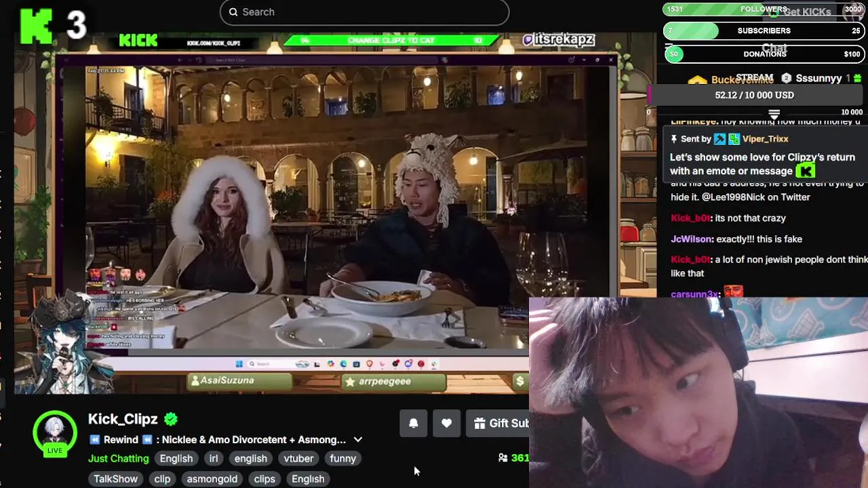Image resolution: width=868 pixels, height=488 pixels.
Task: Click the Rewind icon in stream title
Action: point(94,440)
